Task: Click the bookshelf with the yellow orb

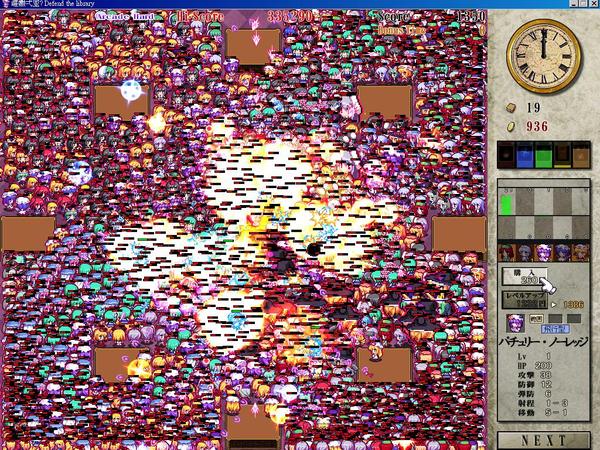Action: 122,364
